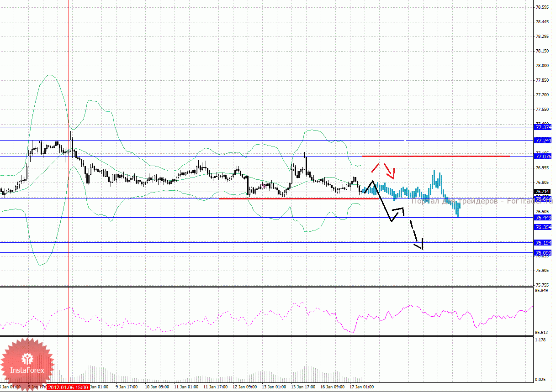Click the 11 Jan 17:00 time label
Image resolution: width=556 pixels, height=392 pixels.
(215, 387)
